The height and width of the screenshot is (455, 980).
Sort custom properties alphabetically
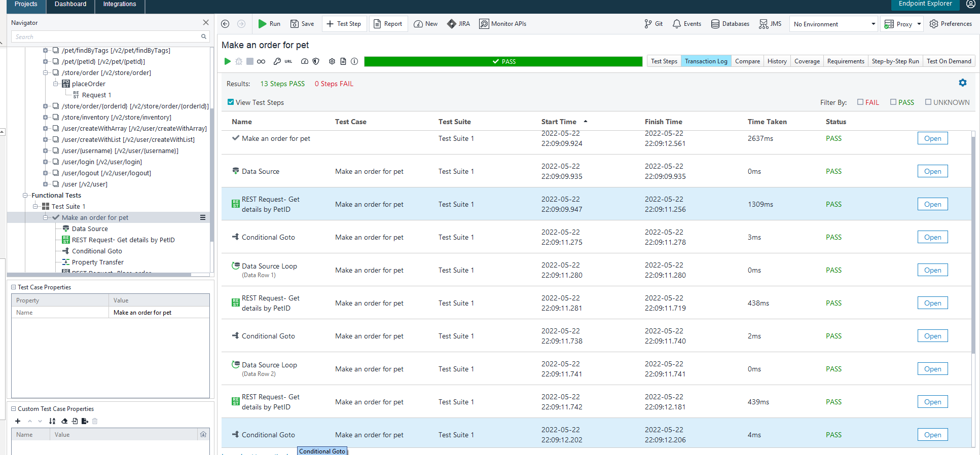pyautogui.click(x=52, y=421)
